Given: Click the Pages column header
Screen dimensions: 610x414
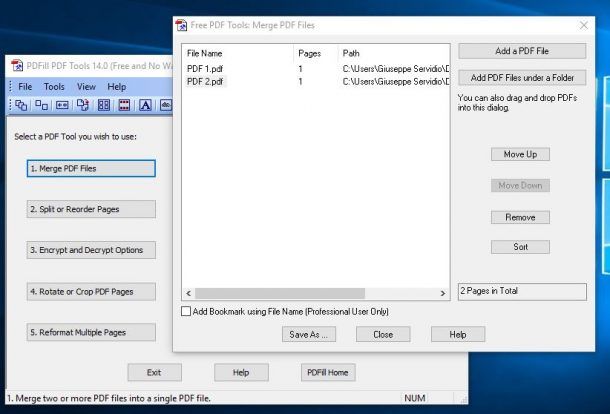Looking at the screenshot, I should [316, 53].
